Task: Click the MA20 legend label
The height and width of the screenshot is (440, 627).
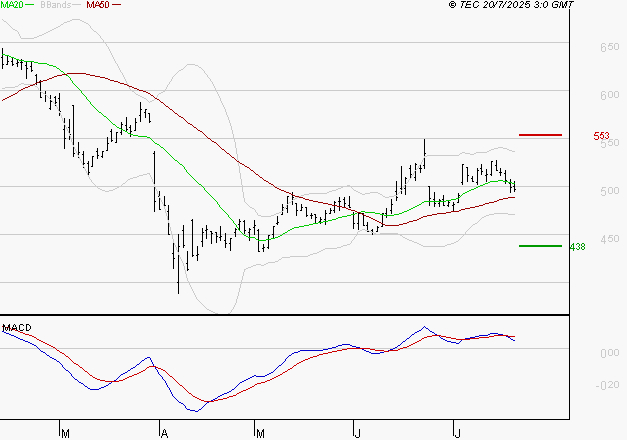Action: click(x=12, y=5)
